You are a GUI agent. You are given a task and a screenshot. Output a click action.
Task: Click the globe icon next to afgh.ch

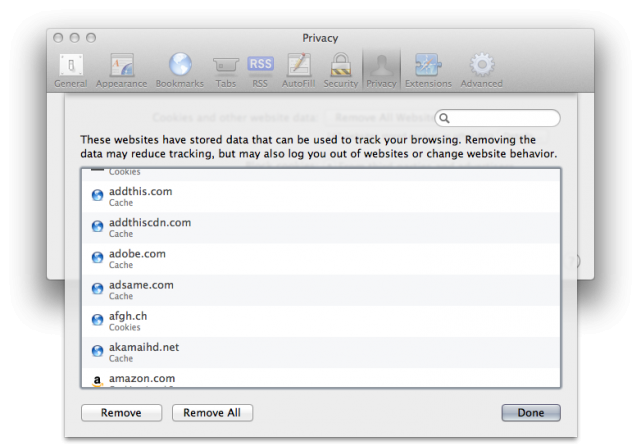pos(97,320)
